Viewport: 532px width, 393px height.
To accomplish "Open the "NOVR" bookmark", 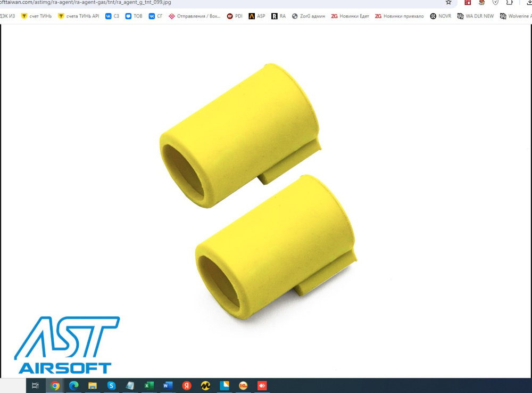I will point(440,16).
